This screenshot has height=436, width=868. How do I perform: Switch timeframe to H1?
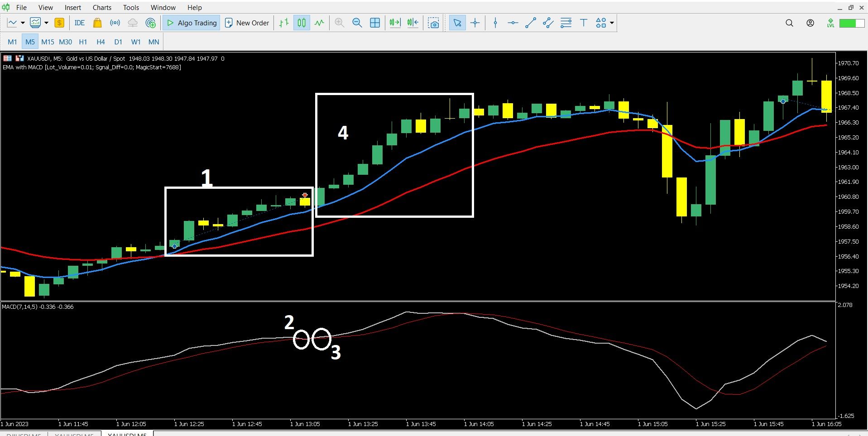[83, 42]
